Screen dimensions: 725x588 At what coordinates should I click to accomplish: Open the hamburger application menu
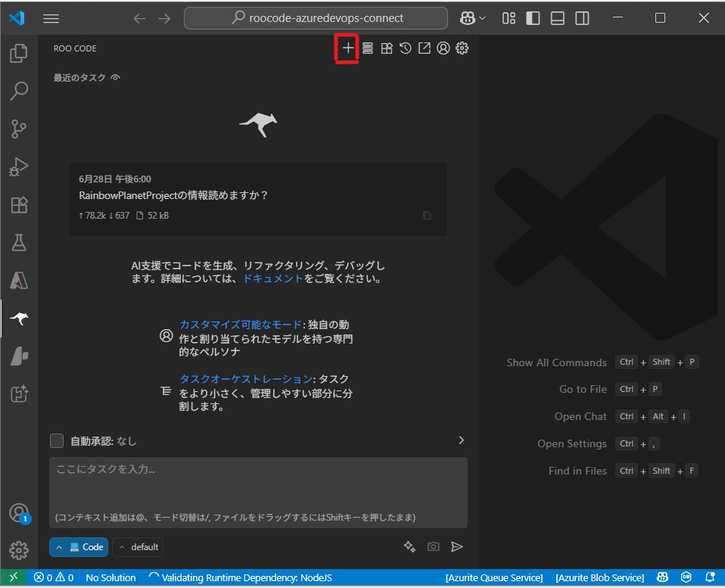(51, 18)
